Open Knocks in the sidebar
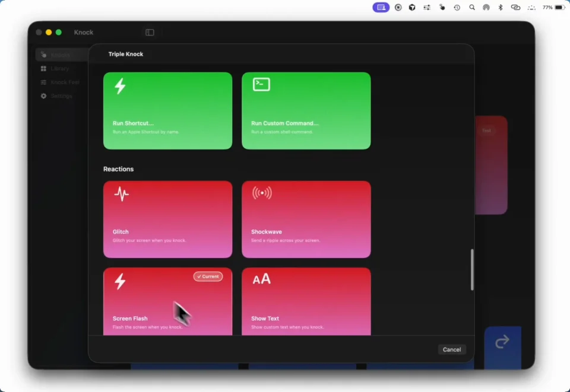This screenshot has width=570, height=392. [x=62, y=55]
